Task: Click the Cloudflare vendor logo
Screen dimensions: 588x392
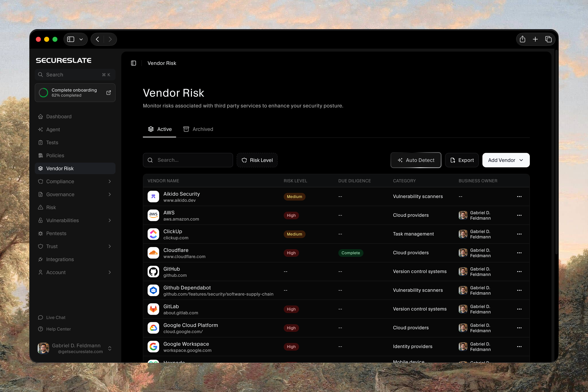Action: click(x=153, y=253)
